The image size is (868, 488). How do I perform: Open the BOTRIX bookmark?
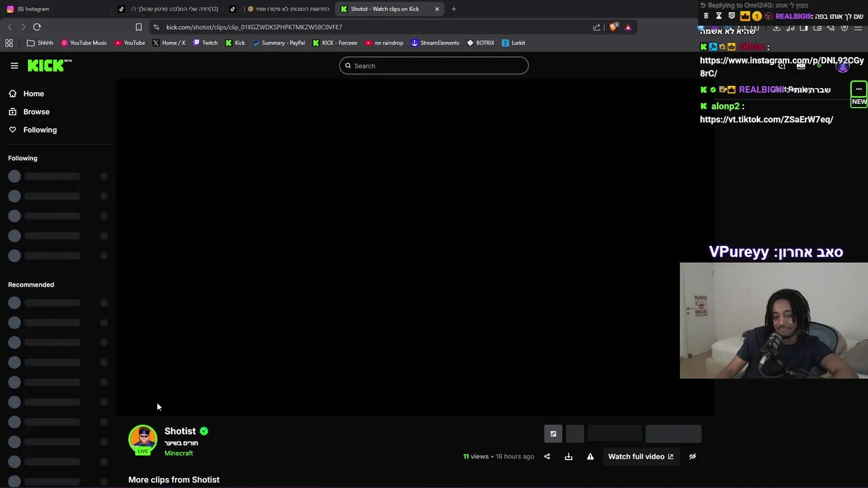[x=480, y=43]
